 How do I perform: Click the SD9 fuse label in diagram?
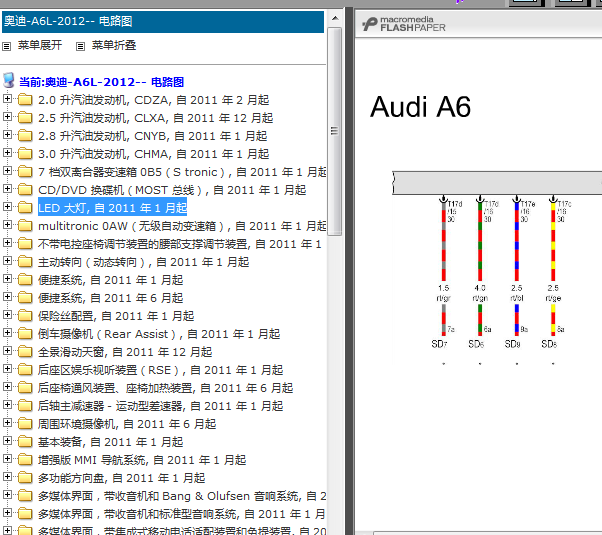pyautogui.click(x=513, y=344)
